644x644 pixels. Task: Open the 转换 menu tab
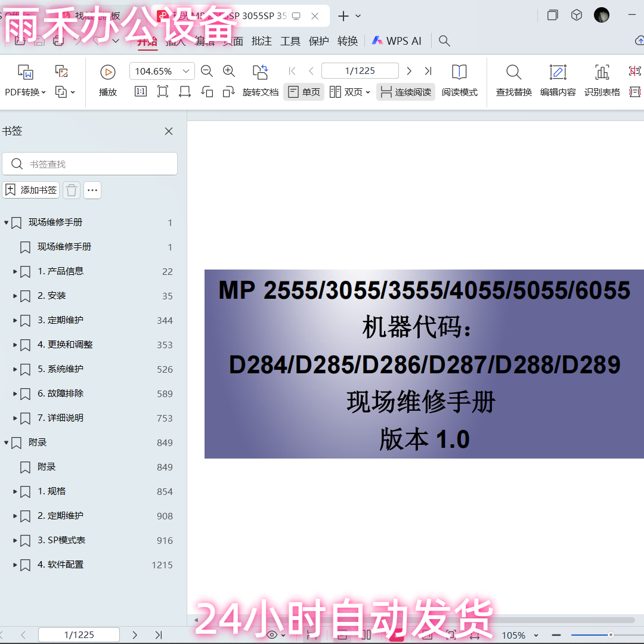click(x=348, y=41)
